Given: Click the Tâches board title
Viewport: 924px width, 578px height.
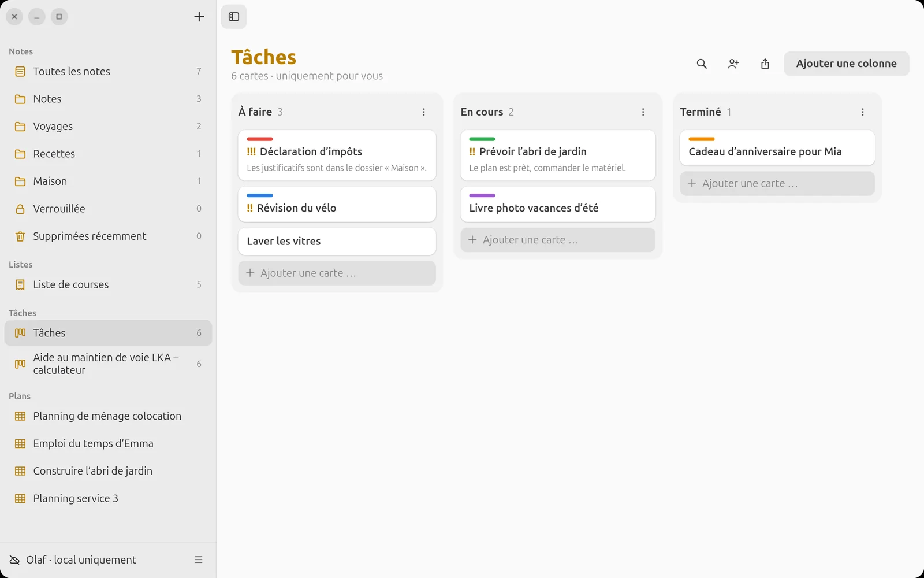Looking at the screenshot, I should (x=264, y=57).
